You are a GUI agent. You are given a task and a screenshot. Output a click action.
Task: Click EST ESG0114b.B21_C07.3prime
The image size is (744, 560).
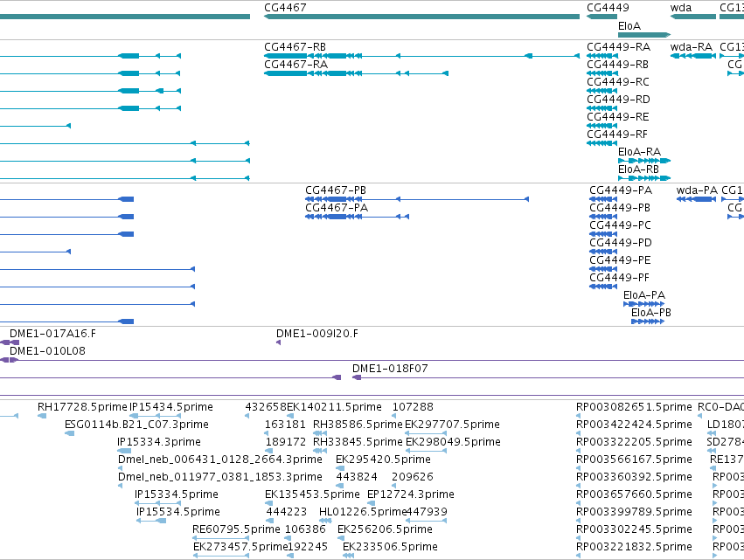click(x=69, y=433)
